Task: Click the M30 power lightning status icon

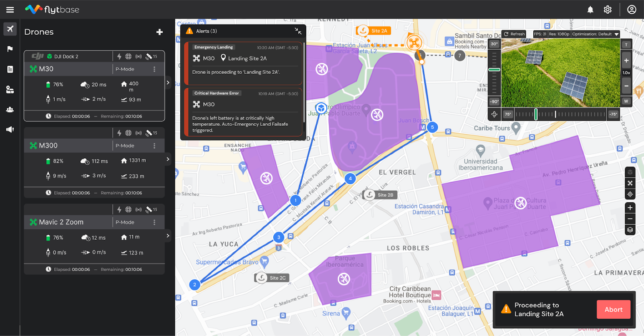Action: 119,56
